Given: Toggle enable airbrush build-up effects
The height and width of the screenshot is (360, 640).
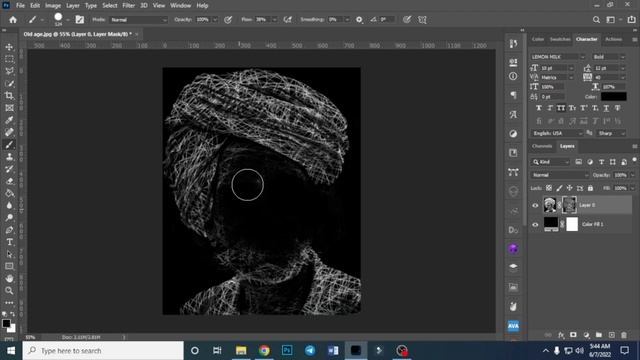Looking at the screenshot, I should (x=288, y=20).
